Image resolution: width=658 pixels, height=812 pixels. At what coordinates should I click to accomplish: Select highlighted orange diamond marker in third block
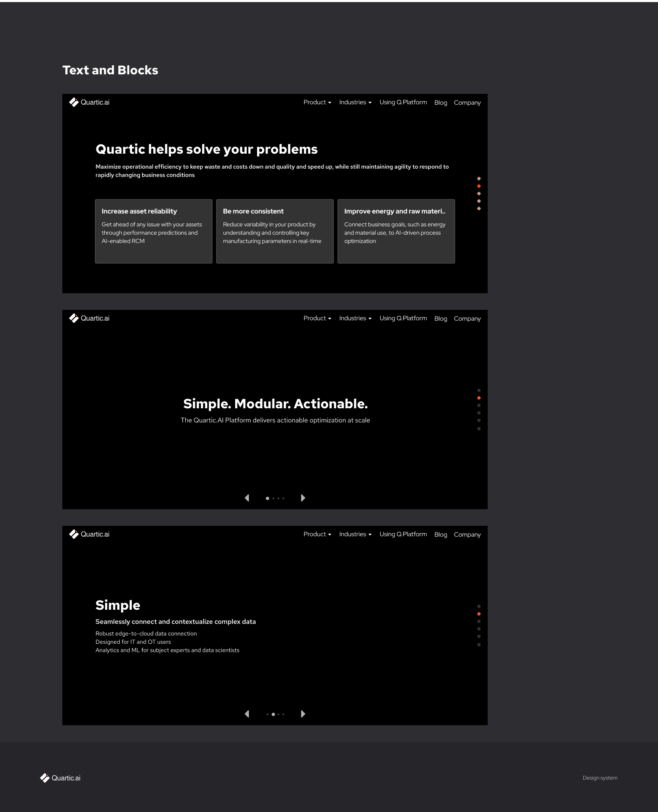click(479, 614)
